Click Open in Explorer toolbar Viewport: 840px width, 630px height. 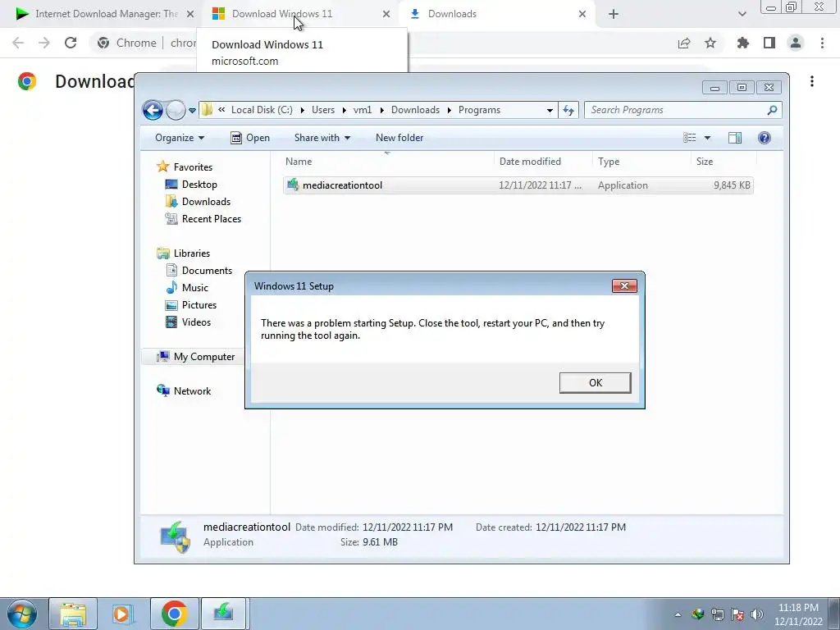[250, 138]
